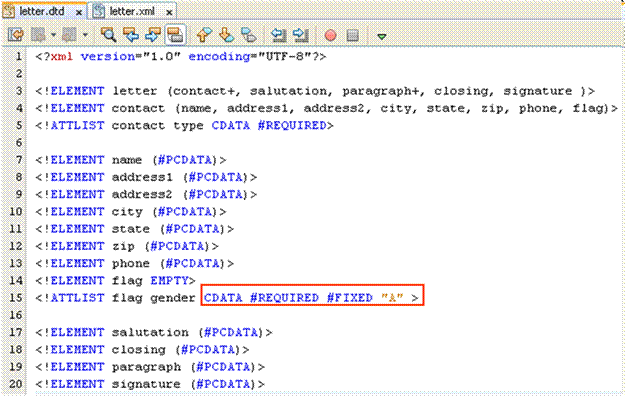Click the "A" value on line 15
The width and height of the screenshot is (625, 396).
392,298
